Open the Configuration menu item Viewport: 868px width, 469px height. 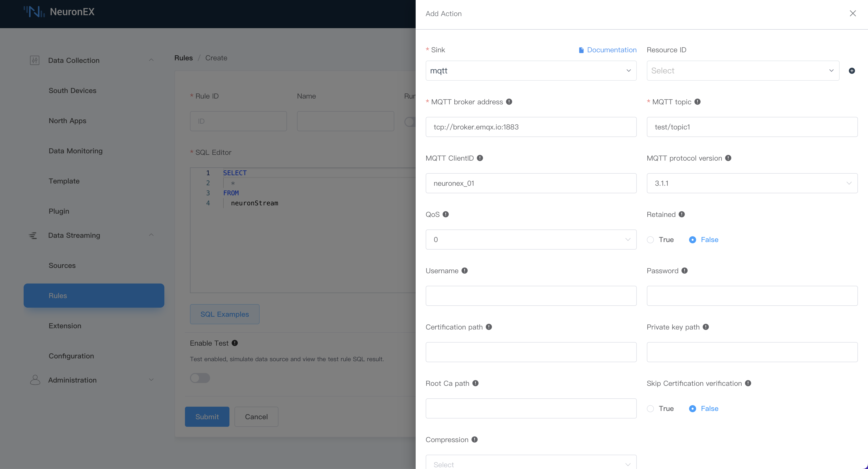pyautogui.click(x=71, y=356)
